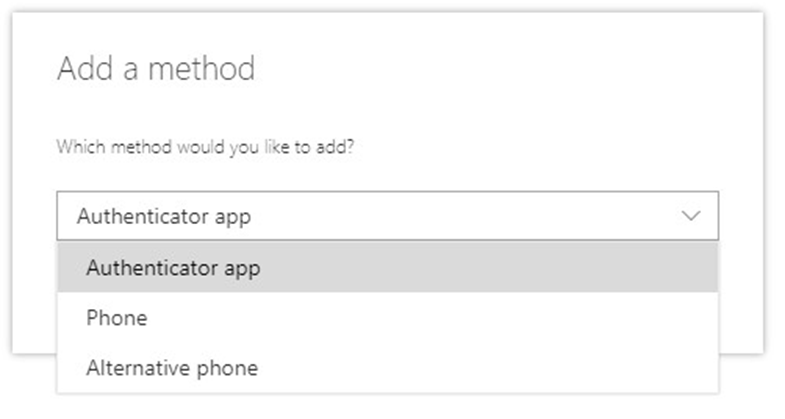Close the dropdown using its down-arrow icon
785x419 pixels.
pos(691,216)
